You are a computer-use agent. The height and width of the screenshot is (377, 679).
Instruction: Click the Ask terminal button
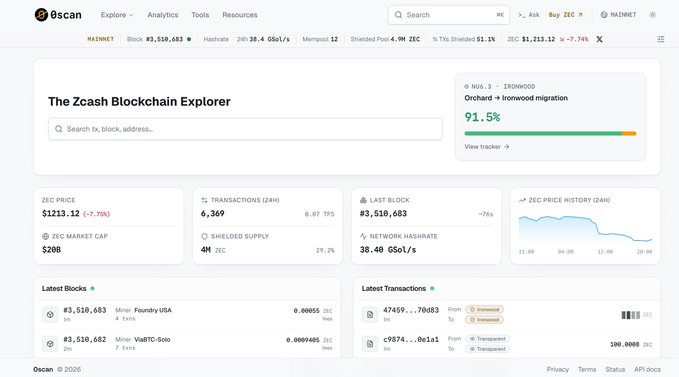[529, 15]
